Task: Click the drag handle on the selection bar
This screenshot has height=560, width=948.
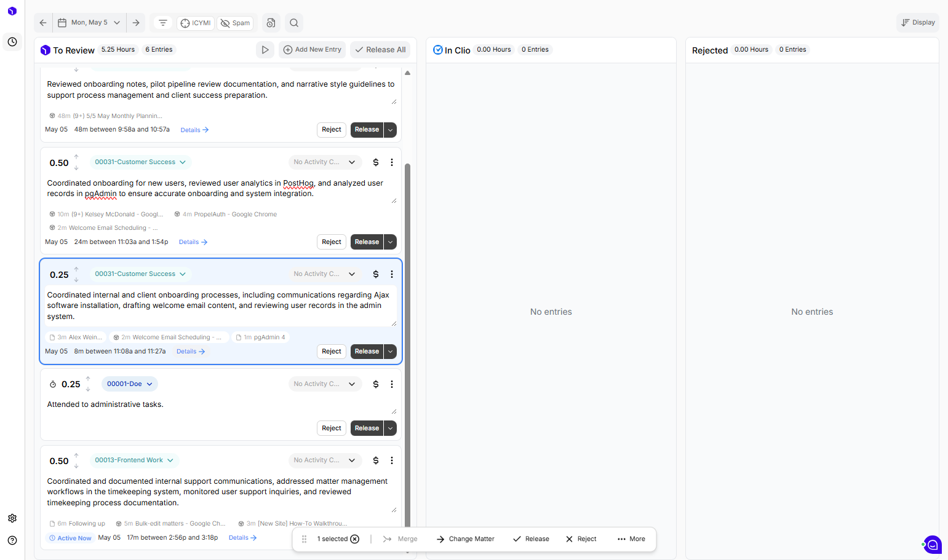Action: 304,539
